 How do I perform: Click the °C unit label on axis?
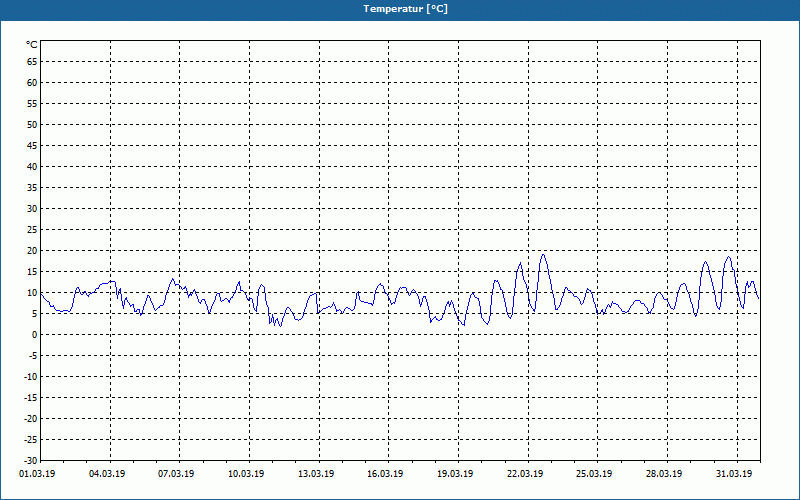pyautogui.click(x=32, y=45)
